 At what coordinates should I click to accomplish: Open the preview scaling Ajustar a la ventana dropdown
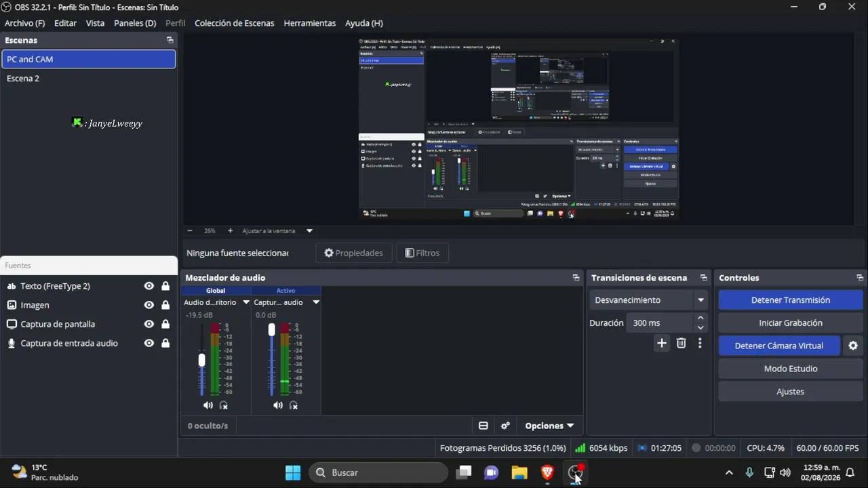309,230
